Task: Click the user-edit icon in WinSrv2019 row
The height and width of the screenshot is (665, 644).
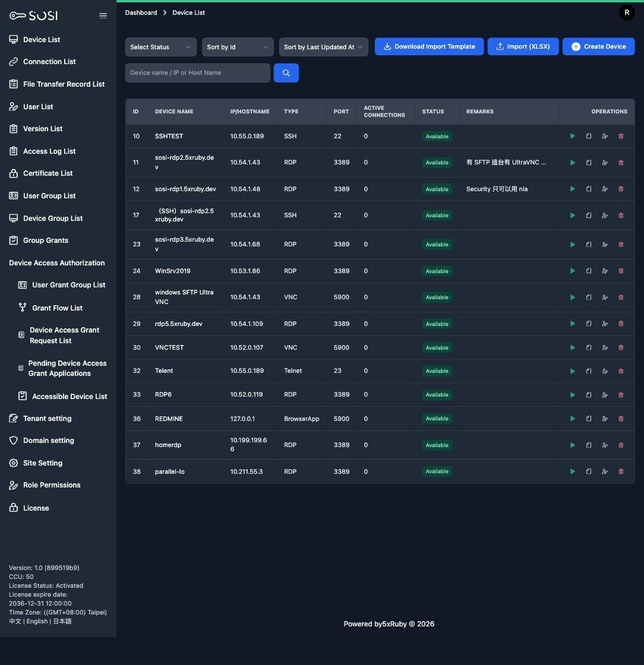Action: (x=605, y=271)
